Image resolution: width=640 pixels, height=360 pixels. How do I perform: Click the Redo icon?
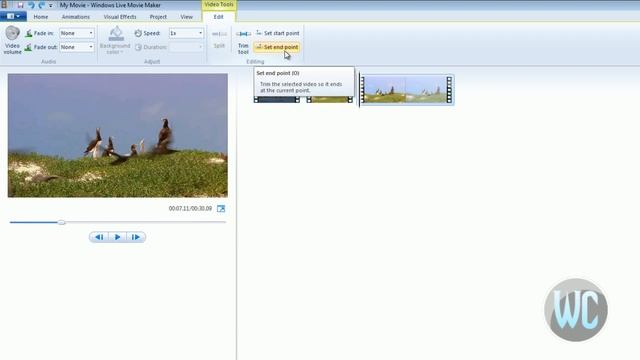click(42, 5)
